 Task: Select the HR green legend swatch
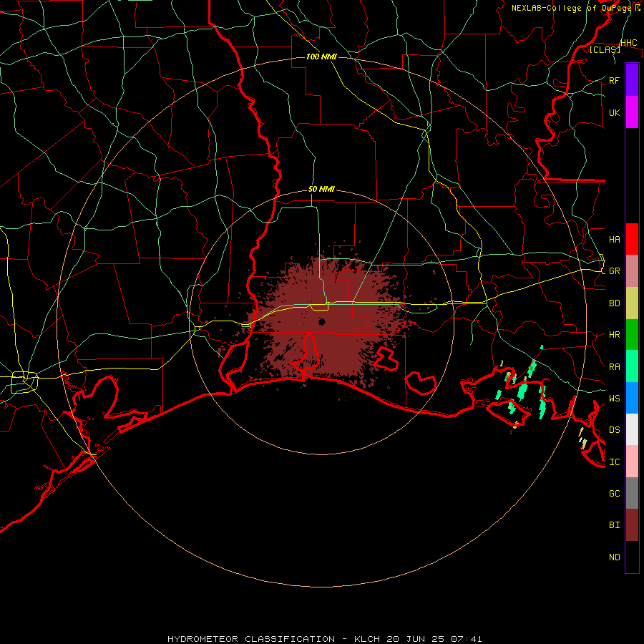(632, 335)
